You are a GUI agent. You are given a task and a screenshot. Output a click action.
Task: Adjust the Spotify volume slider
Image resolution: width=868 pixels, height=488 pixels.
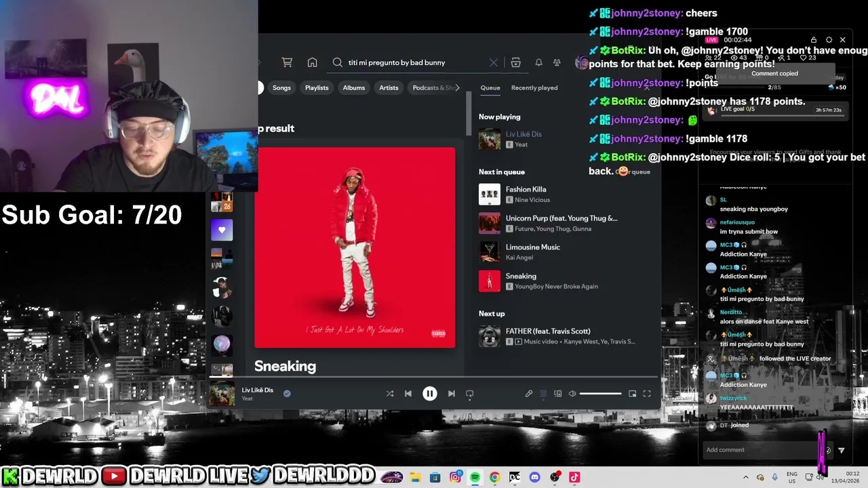(601, 394)
